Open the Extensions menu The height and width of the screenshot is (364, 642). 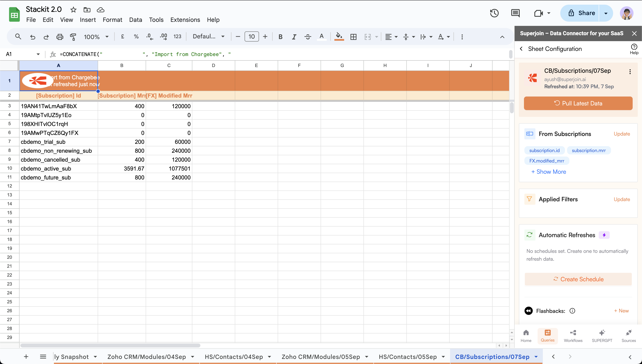[x=185, y=20]
